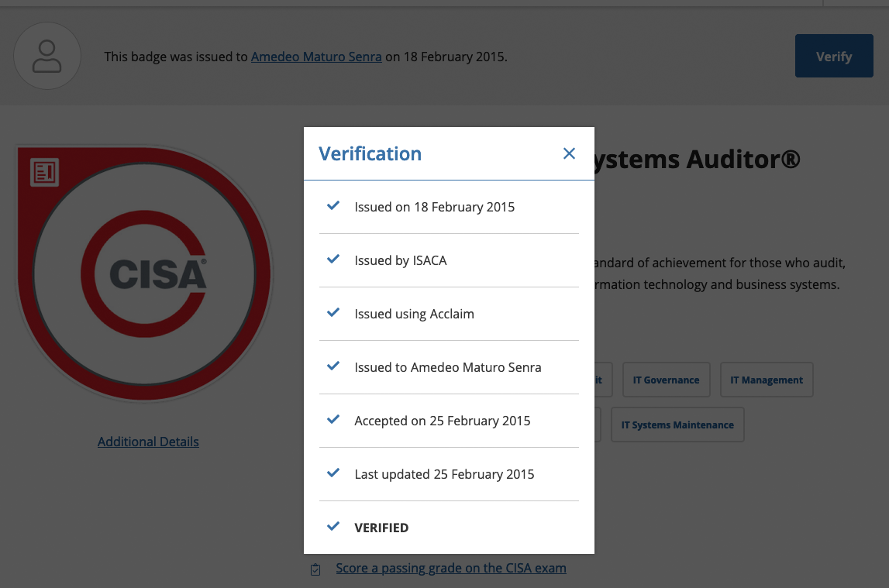Image resolution: width=889 pixels, height=588 pixels.
Task: Select the IT Governance skill tag
Action: (x=667, y=380)
